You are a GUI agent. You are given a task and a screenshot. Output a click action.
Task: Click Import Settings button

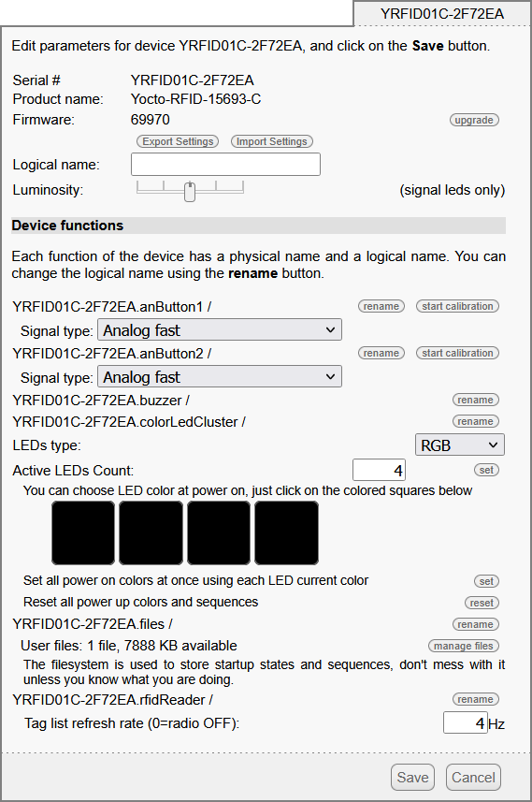click(x=271, y=141)
